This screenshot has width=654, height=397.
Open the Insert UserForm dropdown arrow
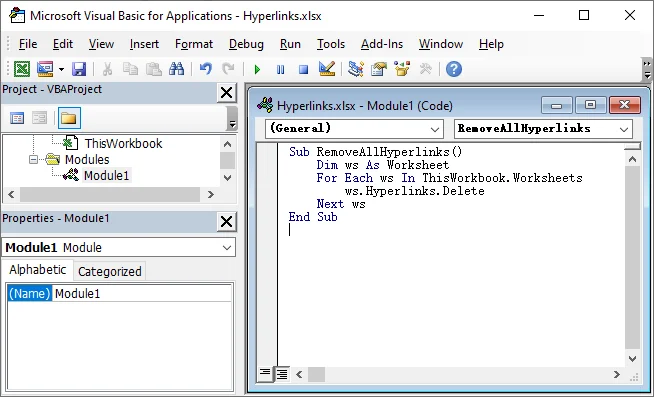point(61,69)
